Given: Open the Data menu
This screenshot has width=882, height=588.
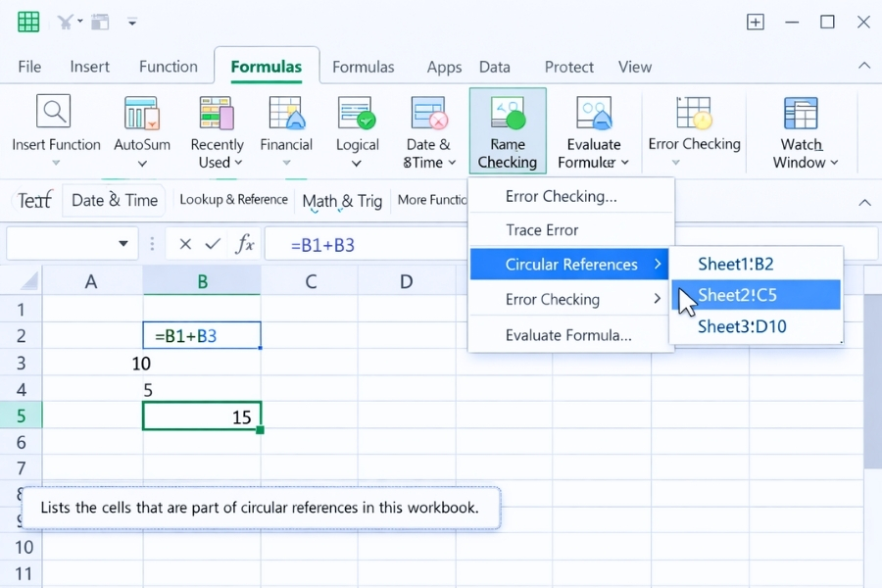Looking at the screenshot, I should [494, 67].
